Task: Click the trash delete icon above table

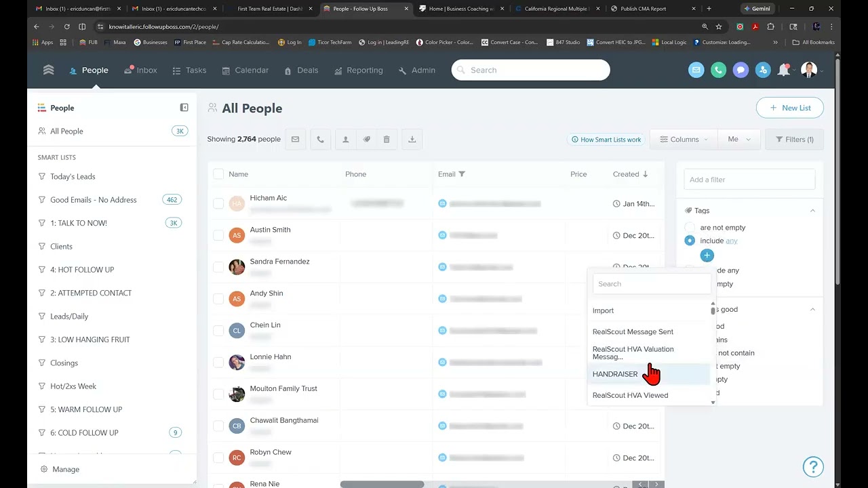Action: [387, 140]
